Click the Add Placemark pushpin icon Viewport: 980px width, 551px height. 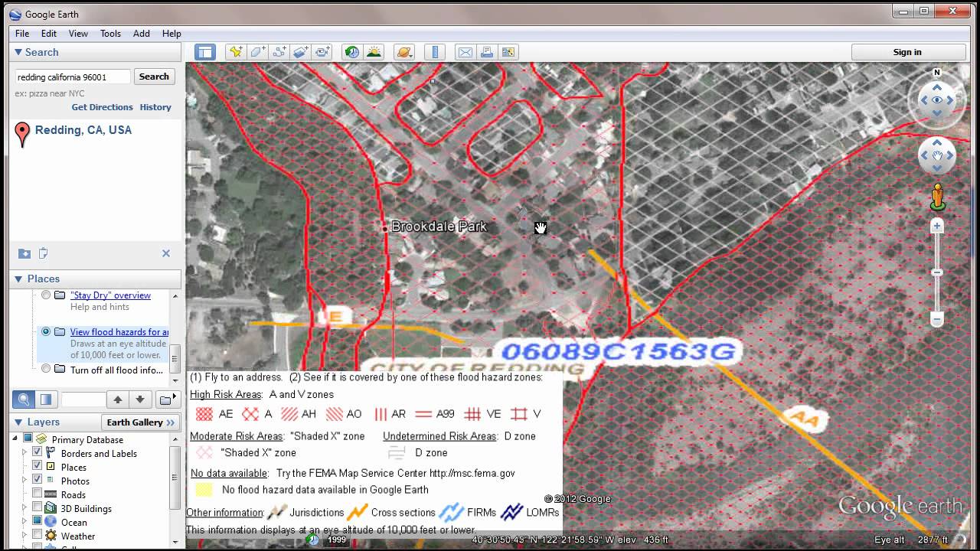pos(236,52)
